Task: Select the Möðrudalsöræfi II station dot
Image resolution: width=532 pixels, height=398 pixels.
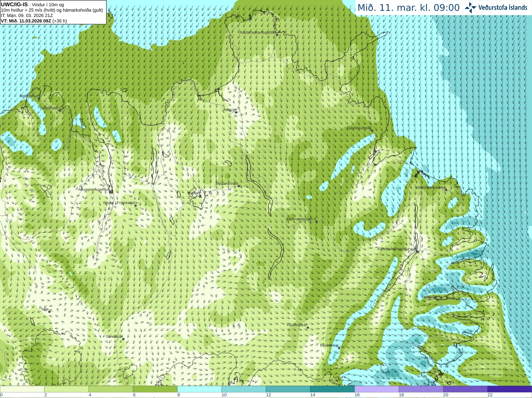Action: [x=317, y=222]
